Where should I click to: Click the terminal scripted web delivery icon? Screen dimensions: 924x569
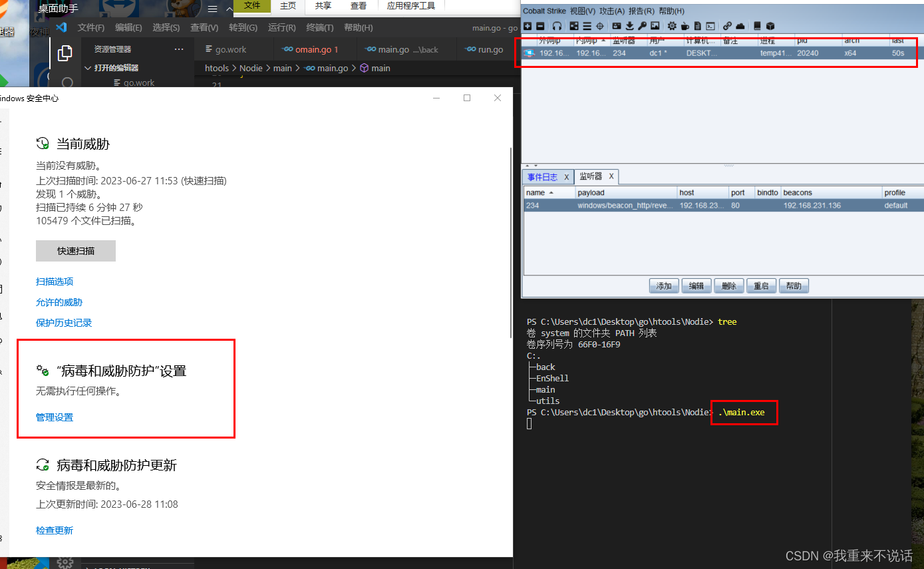click(x=710, y=26)
